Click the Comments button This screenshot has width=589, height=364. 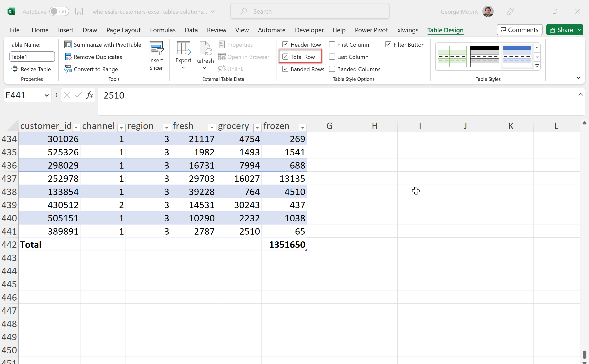tap(519, 30)
